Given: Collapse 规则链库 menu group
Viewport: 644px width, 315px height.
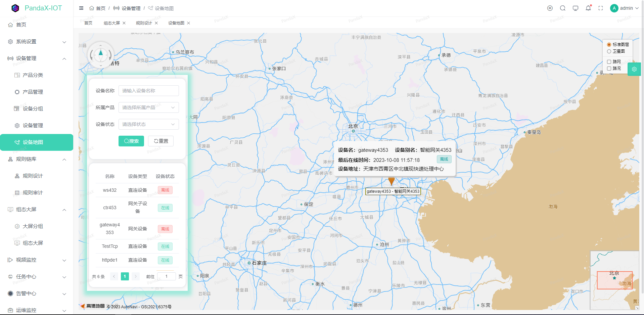Looking at the screenshot, I should point(37,159).
